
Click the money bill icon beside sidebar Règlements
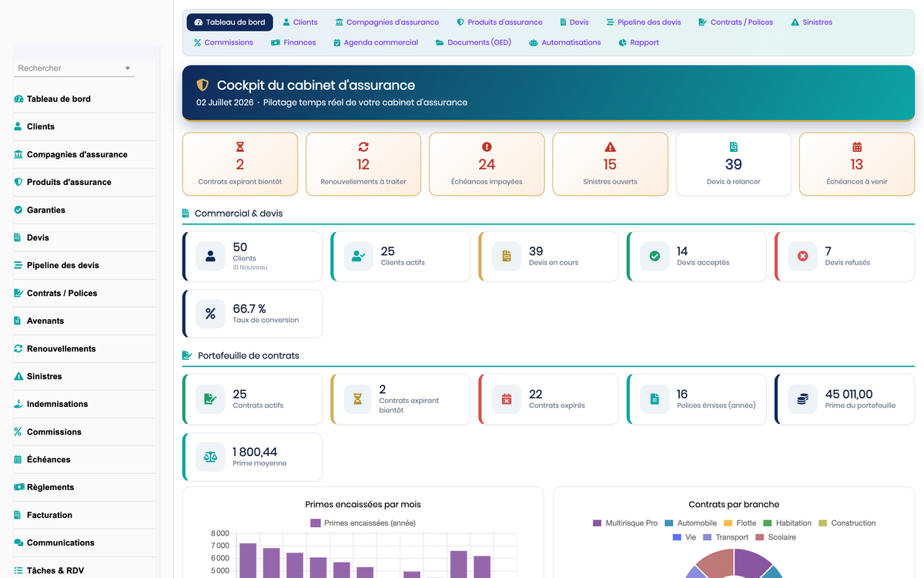[18, 487]
